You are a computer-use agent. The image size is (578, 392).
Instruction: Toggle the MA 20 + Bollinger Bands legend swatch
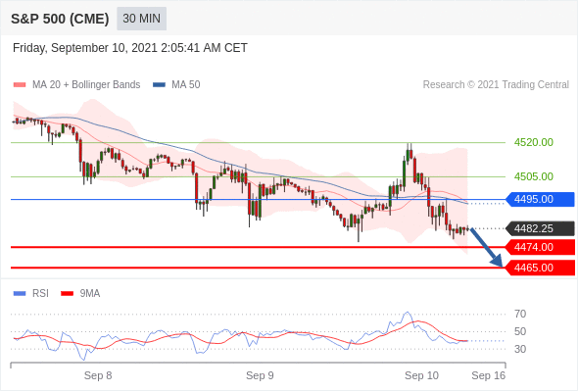[20, 85]
